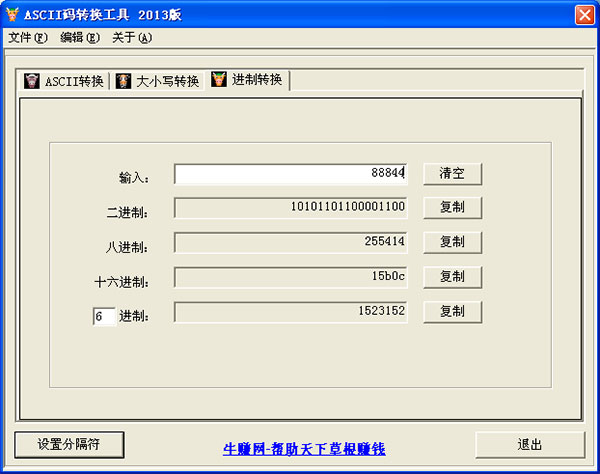
Task: Open the 文件(F) menu
Action: (x=28, y=37)
